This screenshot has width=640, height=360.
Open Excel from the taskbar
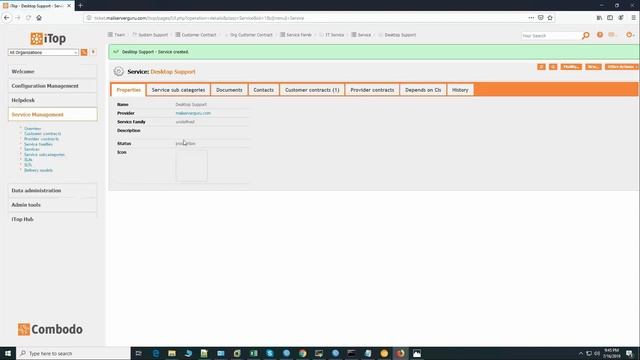(253, 353)
